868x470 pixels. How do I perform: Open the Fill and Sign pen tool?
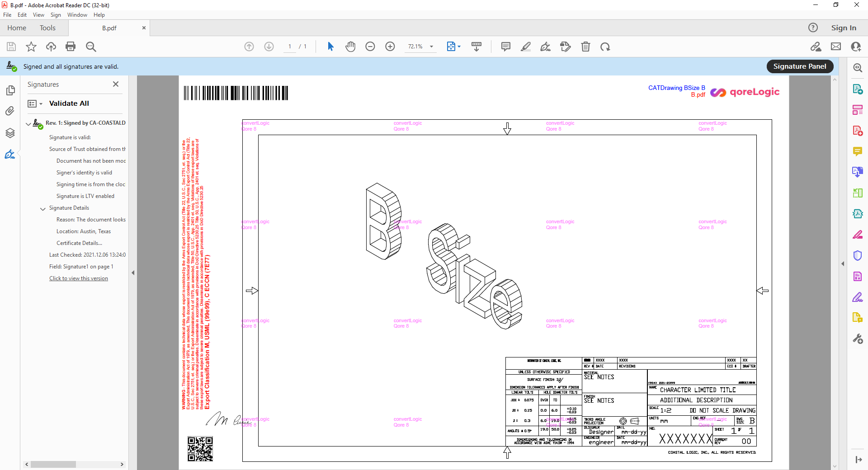[x=546, y=47]
